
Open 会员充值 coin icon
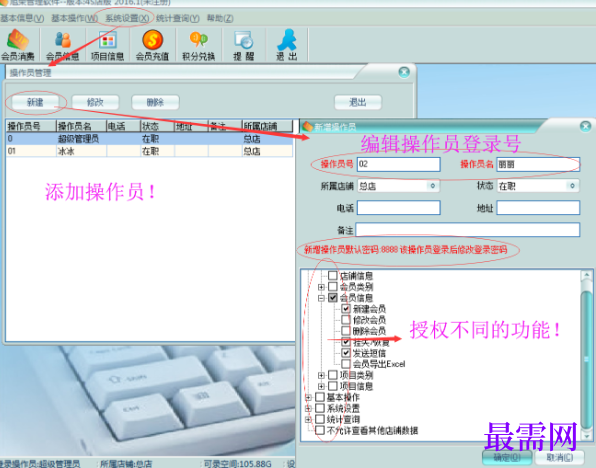pyautogui.click(x=152, y=45)
